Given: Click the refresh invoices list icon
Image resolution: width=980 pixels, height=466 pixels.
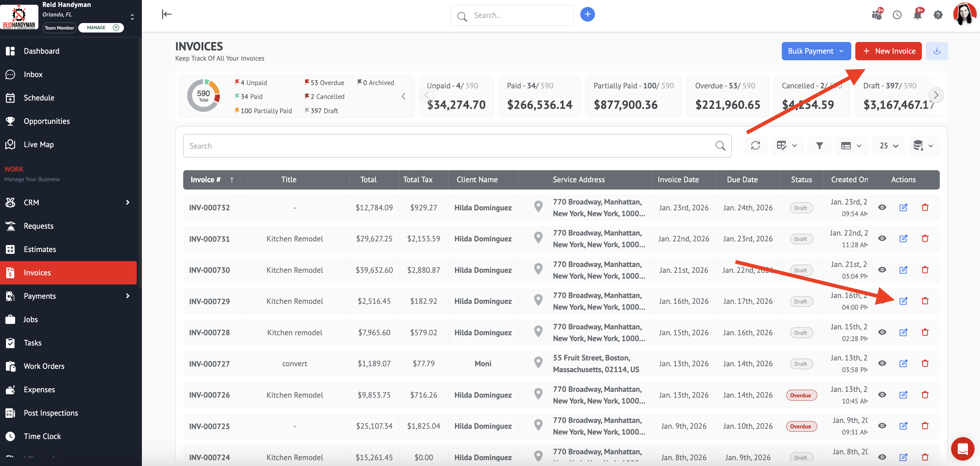Looking at the screenshot, I should point(755,146).
